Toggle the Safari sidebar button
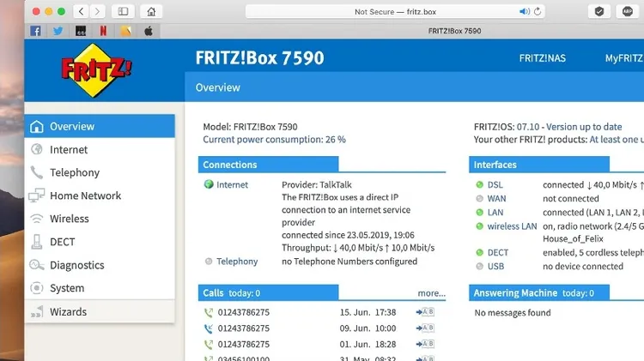 [123, 11]
